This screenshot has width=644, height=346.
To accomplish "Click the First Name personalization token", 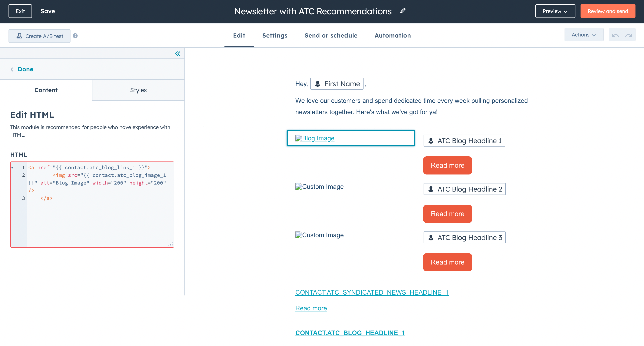I will point(337,84).
